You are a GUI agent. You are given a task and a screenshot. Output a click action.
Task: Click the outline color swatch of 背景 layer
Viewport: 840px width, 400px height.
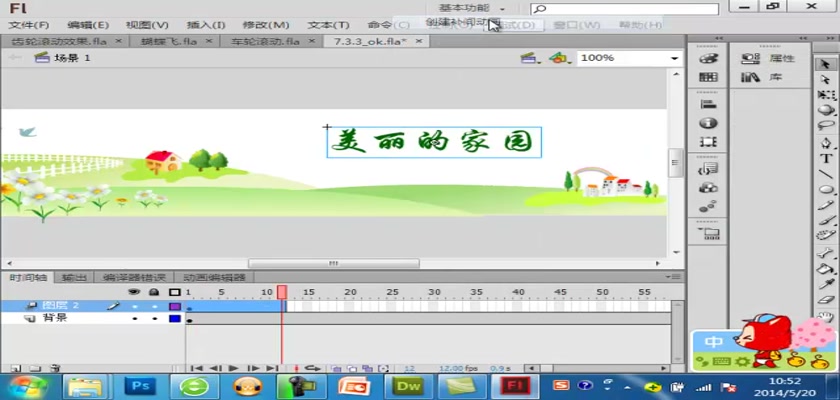click(174, 318)
